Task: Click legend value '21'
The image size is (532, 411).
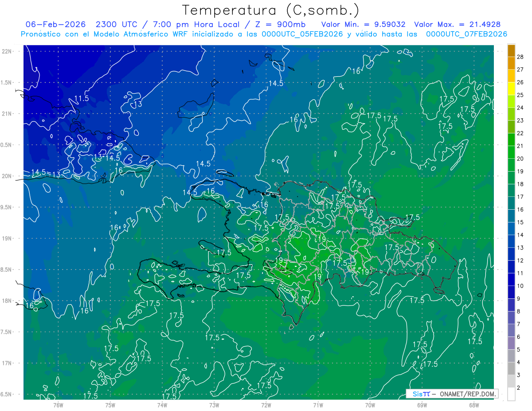Action: click(520, 146)
